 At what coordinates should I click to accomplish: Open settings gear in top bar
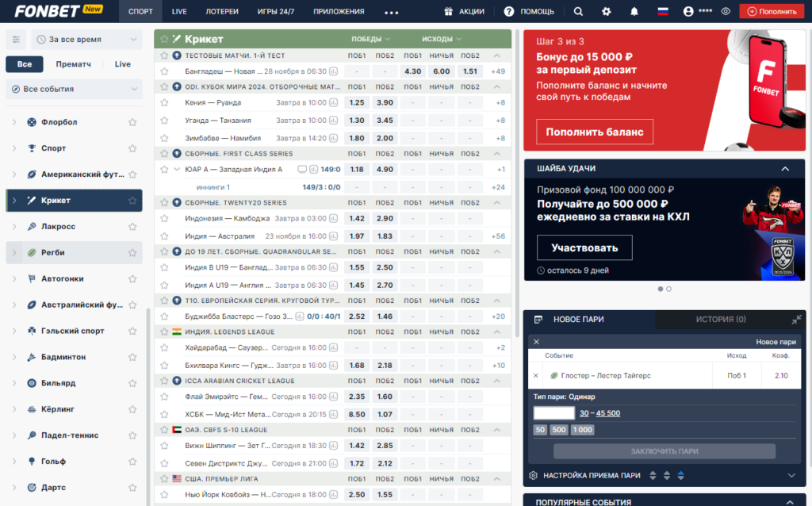coord(607,11)
